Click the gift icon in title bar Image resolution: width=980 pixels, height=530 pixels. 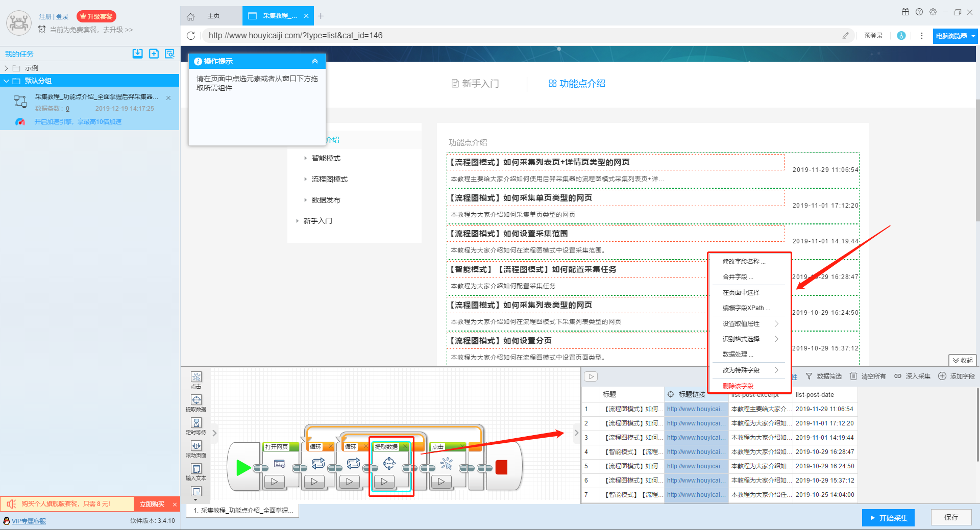[x=905, y=12]
